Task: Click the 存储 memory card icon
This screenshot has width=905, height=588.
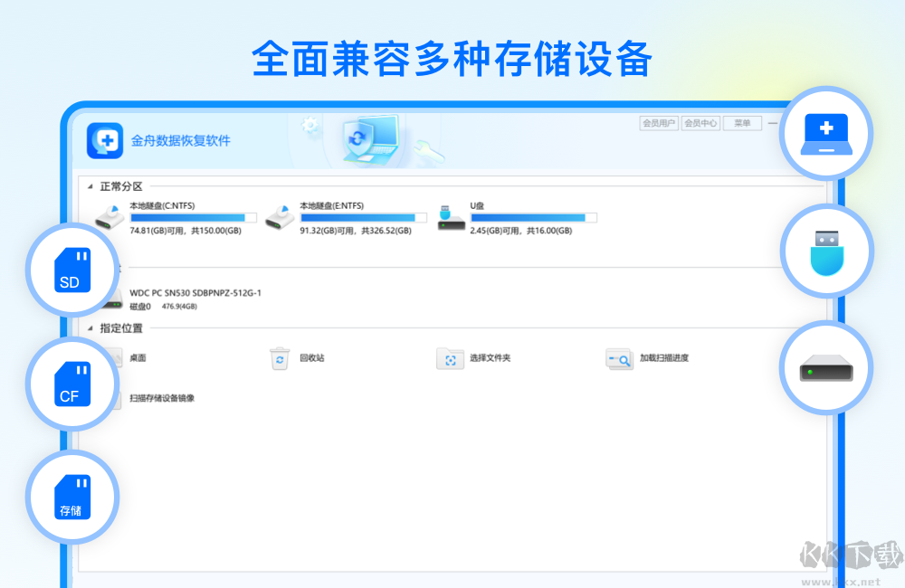Action: (x=71, y=496)
